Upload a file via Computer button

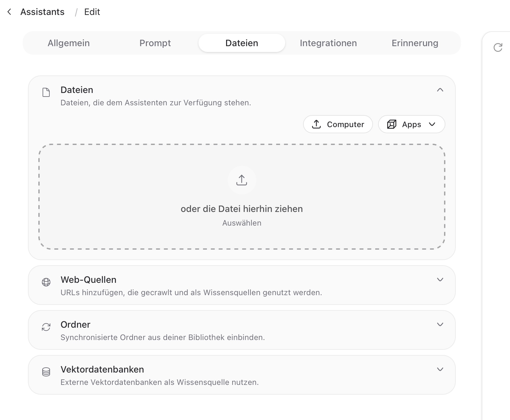(338, 124)
